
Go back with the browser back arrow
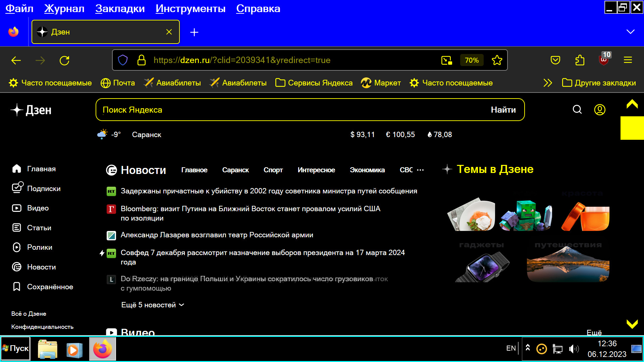tap(16, 60)
